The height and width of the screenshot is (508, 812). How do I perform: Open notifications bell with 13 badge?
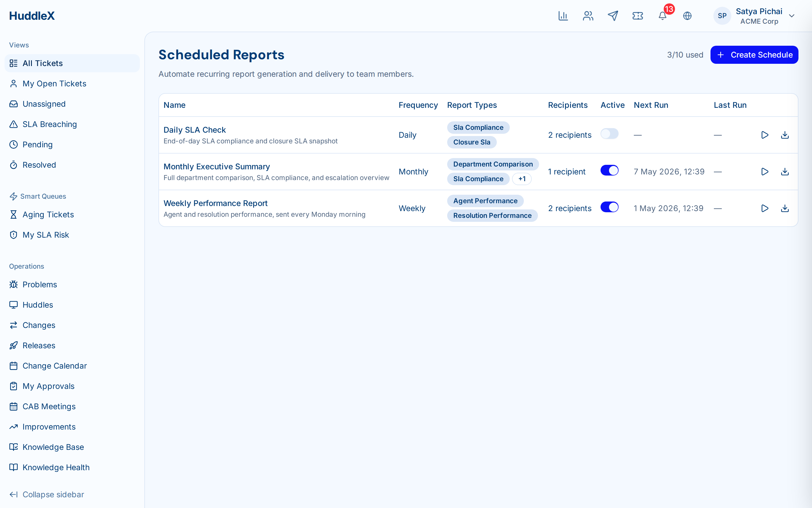click(x=662, y=16)
